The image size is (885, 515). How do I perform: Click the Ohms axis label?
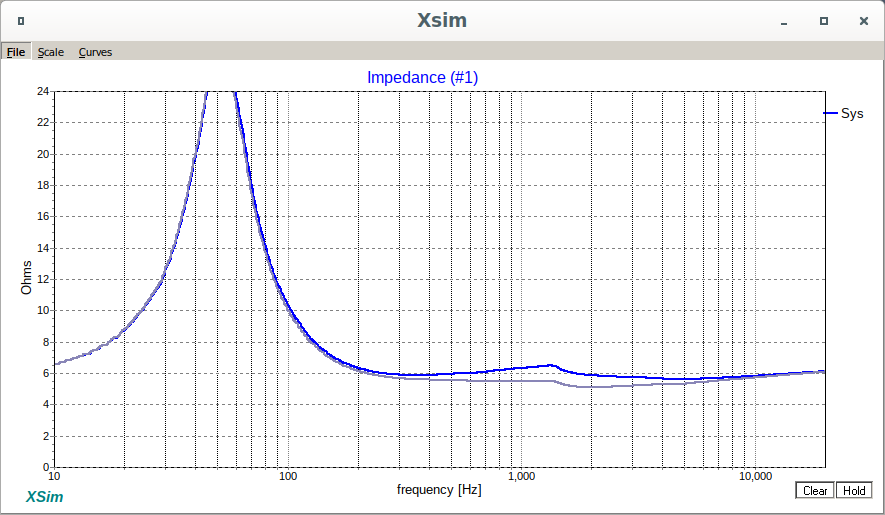[x=26, y=277]
